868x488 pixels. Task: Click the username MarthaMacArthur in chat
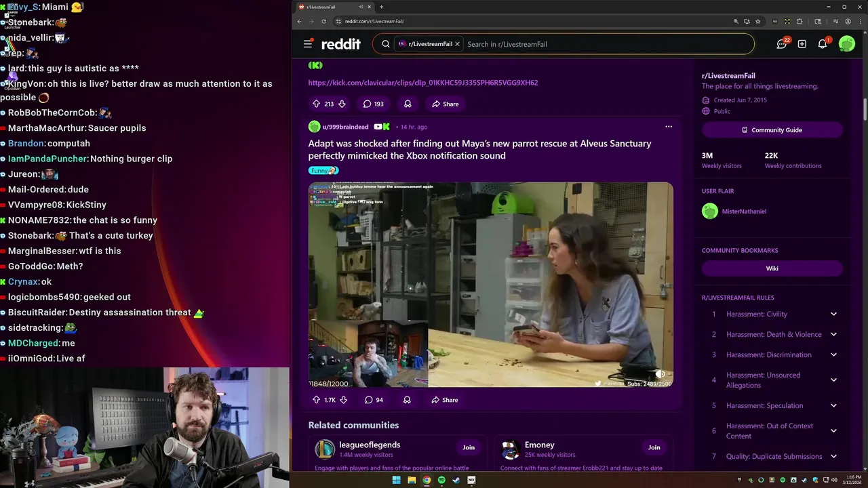[x=47, y=128]
